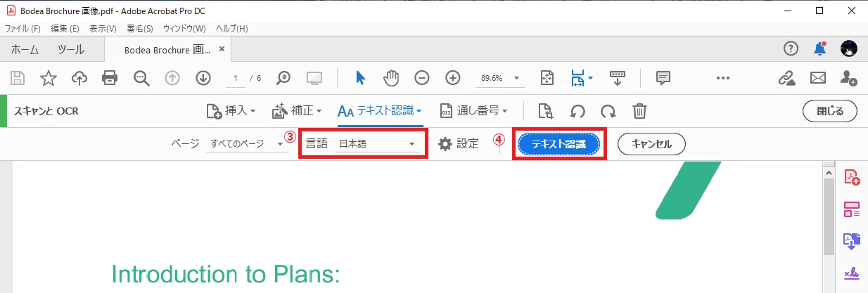
Task: Open the すべてのページ page range dropdown
Action: pos(248,144)
